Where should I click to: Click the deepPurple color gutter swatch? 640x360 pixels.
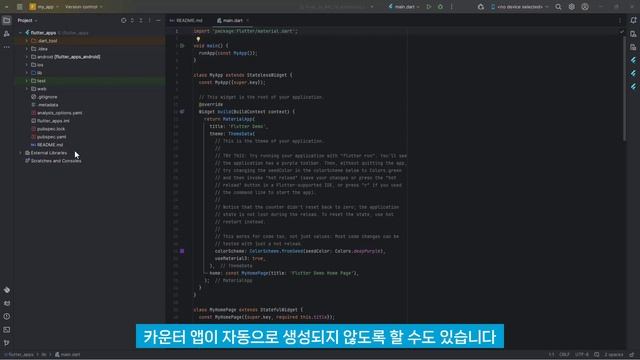[x=182, y=251]
